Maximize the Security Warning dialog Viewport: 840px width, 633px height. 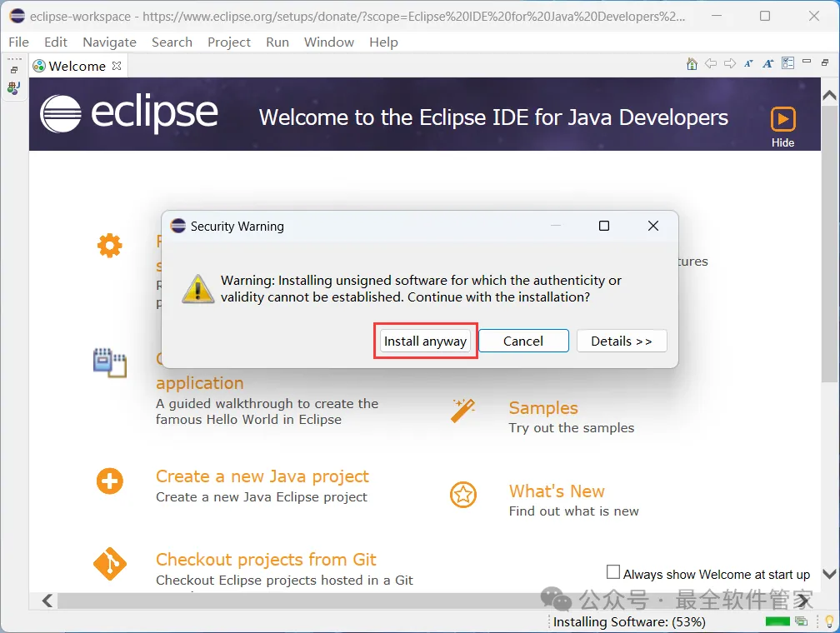click(603, 226)
